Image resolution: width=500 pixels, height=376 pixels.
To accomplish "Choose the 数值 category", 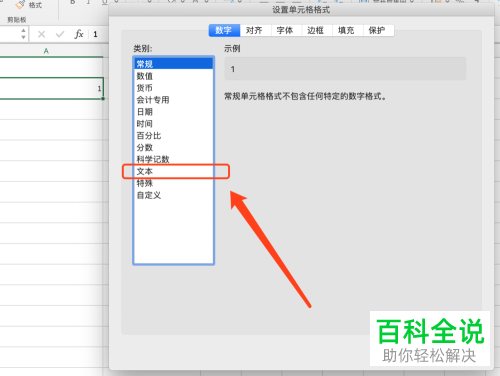I will pyautogui.click(x=173, y=76).
